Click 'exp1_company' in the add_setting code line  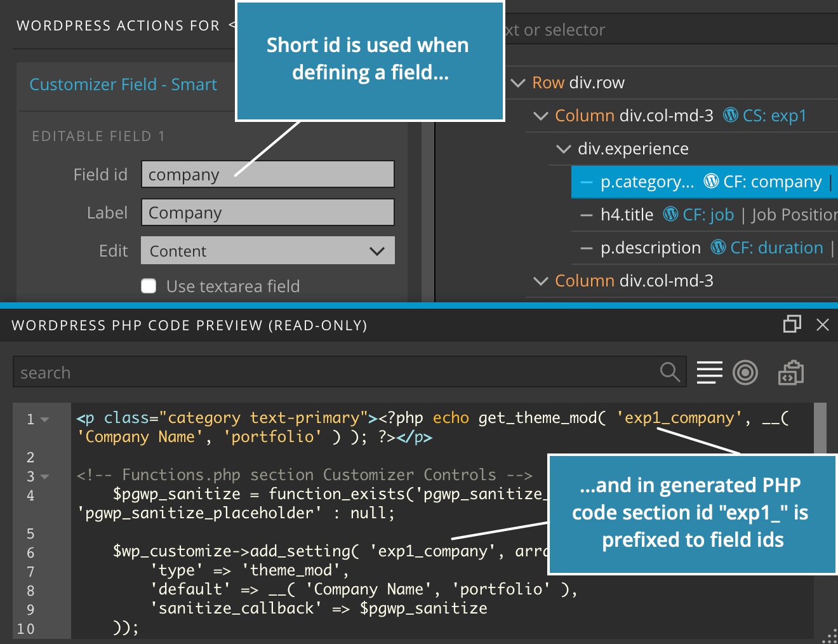[x=432, y=551]
